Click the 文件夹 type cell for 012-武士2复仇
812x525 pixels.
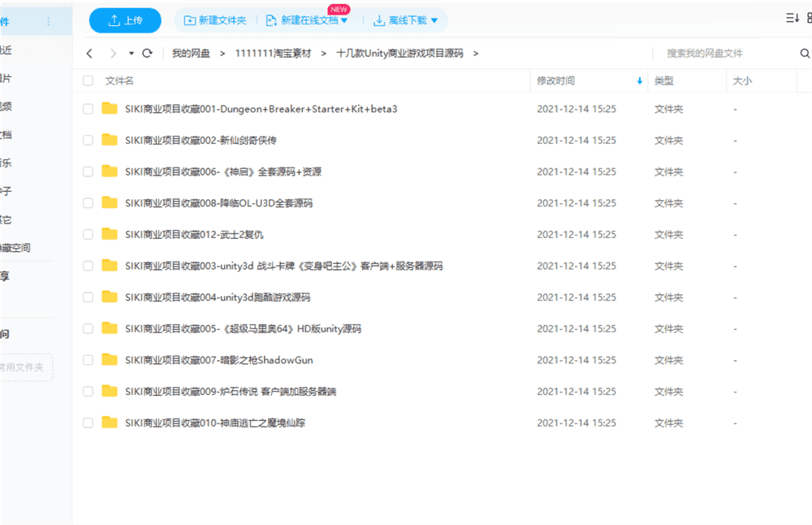click(x=668, y=235)
